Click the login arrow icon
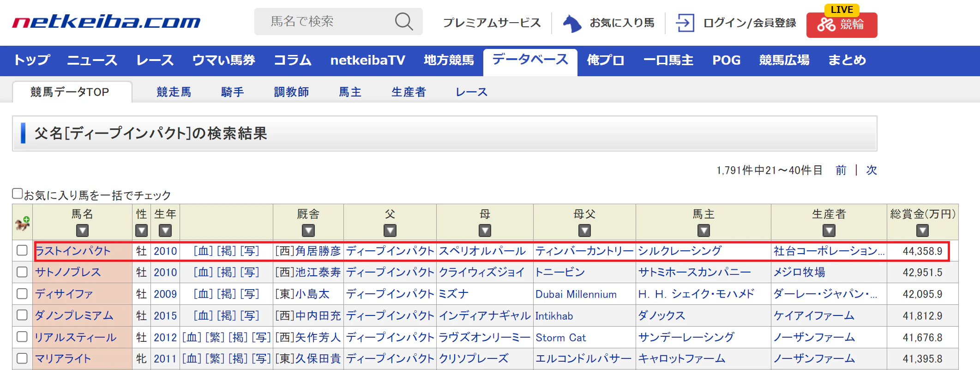 [685, 23]
